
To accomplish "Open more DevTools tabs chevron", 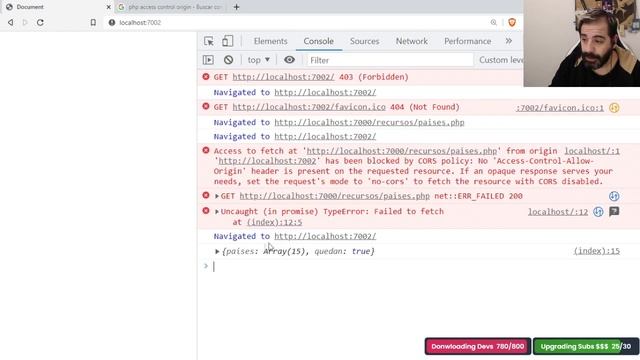I will [x=509, y=41].
